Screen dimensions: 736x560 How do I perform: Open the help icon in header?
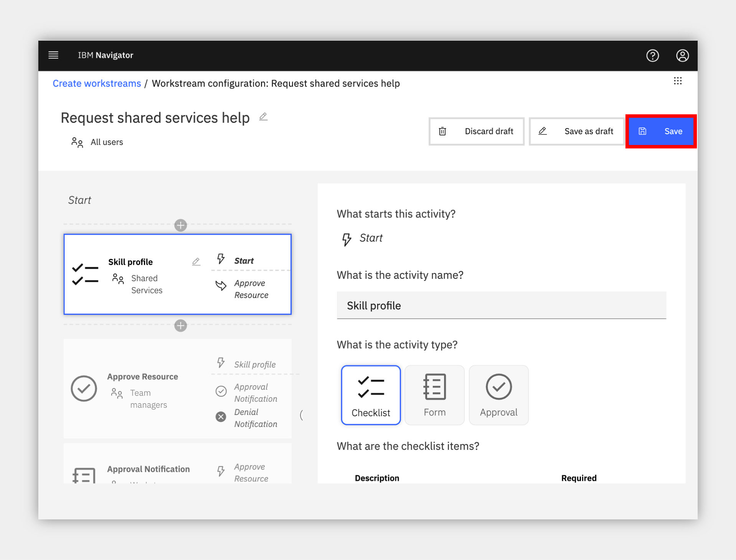[652, 56]
